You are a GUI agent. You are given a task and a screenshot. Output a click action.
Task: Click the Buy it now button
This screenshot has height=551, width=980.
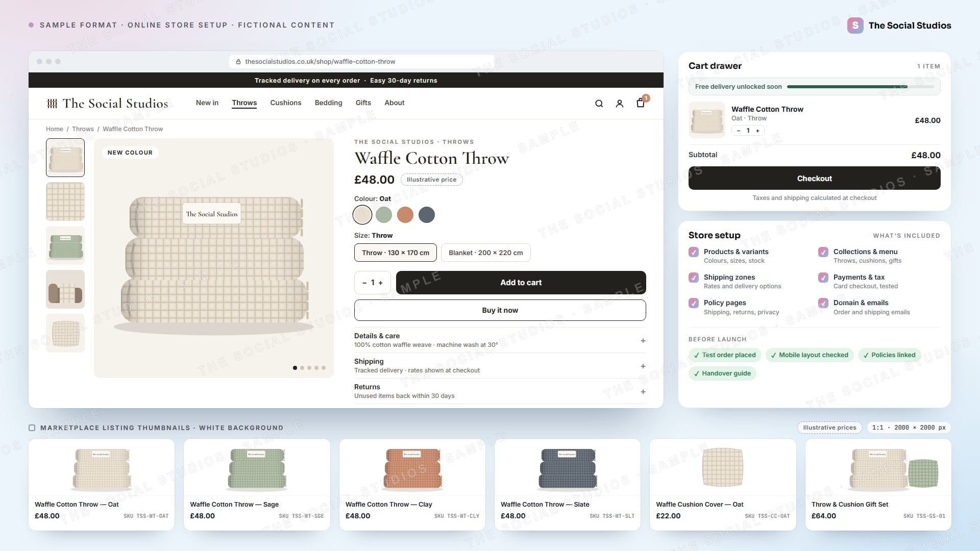tap(500, 310)
